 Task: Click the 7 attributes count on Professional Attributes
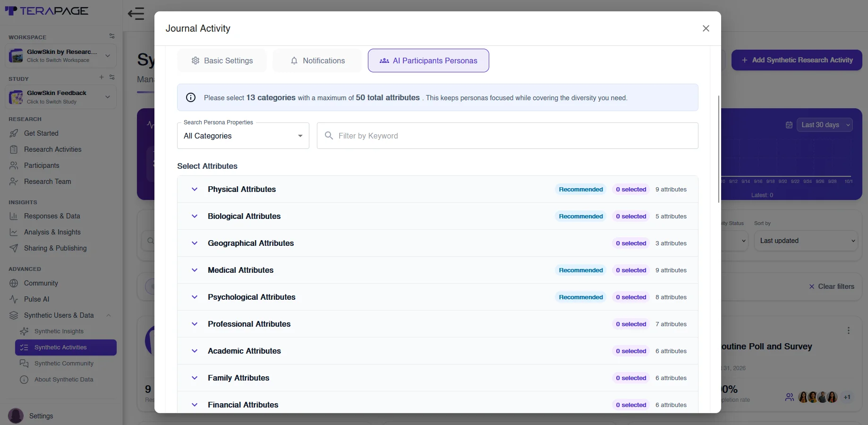(671, 324)
